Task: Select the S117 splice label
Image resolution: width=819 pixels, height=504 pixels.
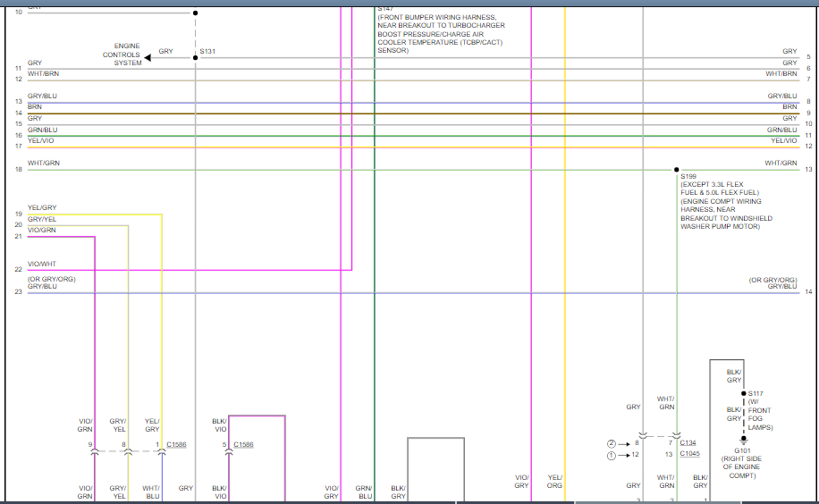Action: tap(756, 393)
